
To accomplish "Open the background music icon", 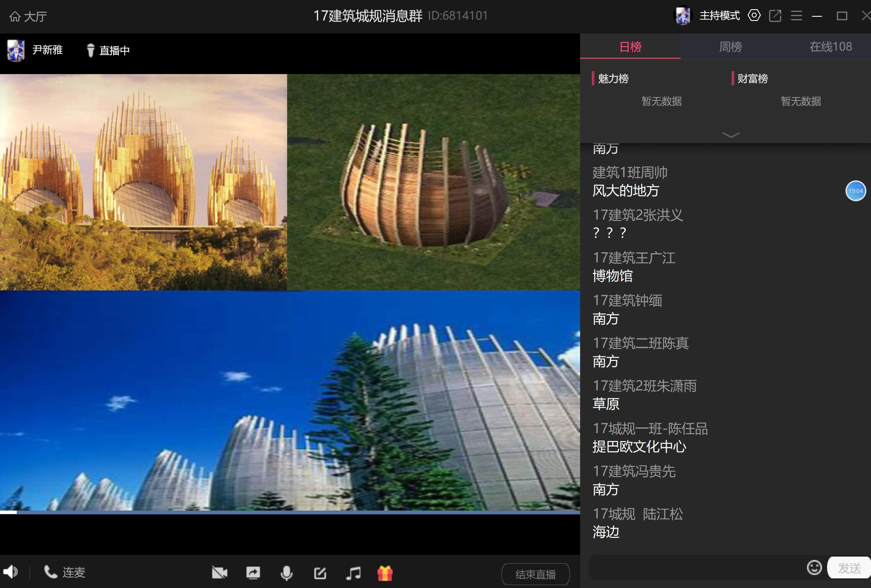I will pyautogui.click(x=353, y=573).
